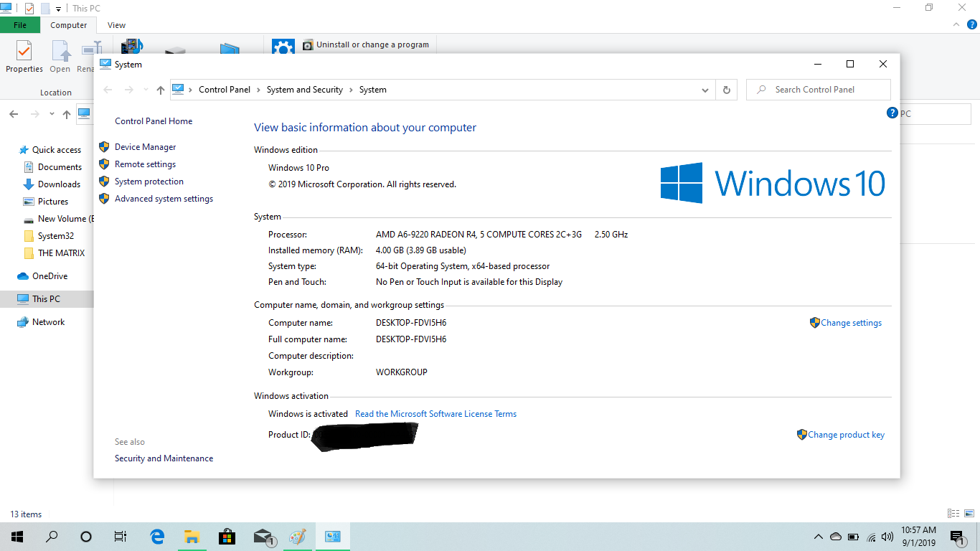Click the shield icon beside Device Manager
Viewport: 980px width, 551px height.
point(104,147)
